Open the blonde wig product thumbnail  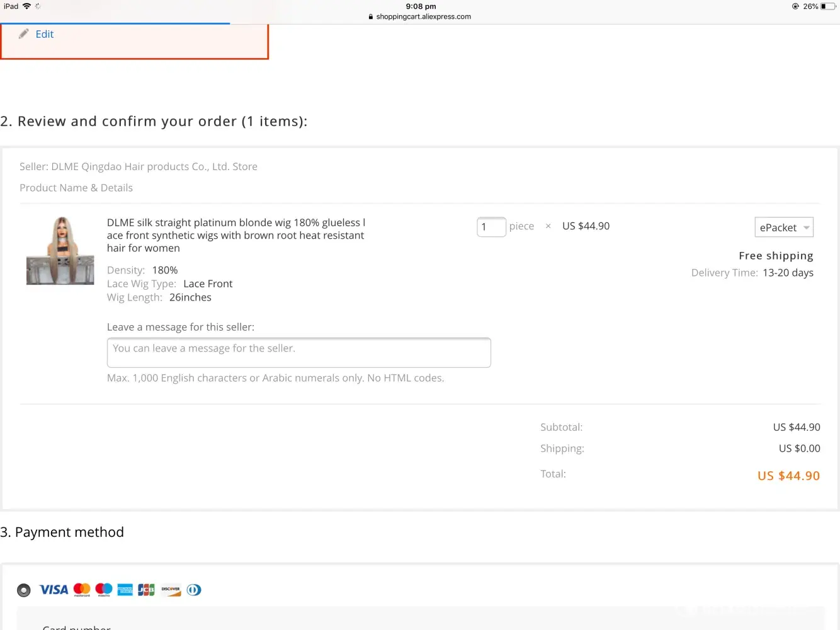click(x=60, y=251)
